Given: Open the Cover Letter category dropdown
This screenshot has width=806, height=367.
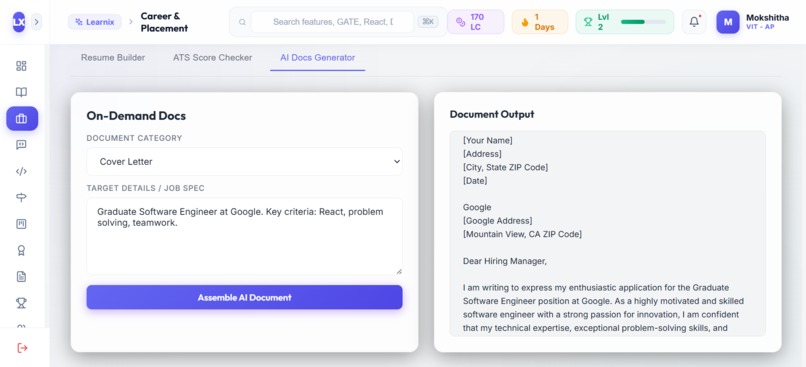Looking at the screenshot, I should pyautogui.click(x=244, y=161).
